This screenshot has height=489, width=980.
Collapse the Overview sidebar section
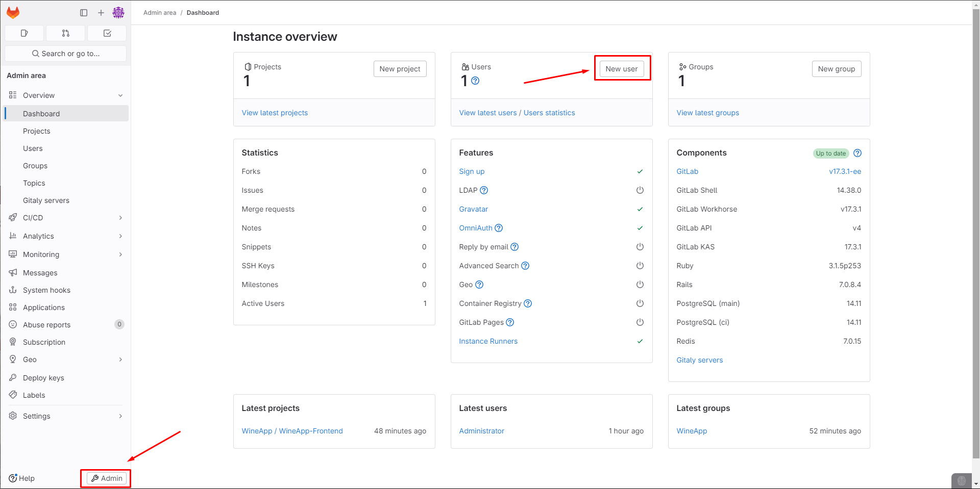(120, 95)
